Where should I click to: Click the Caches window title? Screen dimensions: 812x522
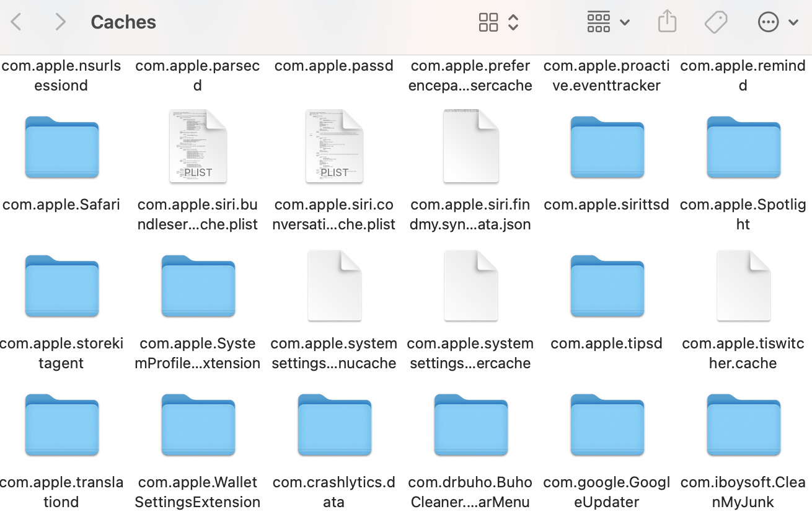(x=123, y=22)
